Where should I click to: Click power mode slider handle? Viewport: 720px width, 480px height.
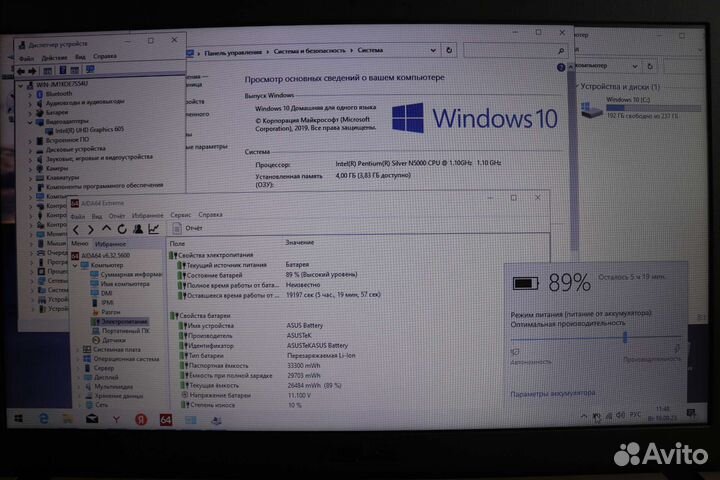click(x=625, y=337)
